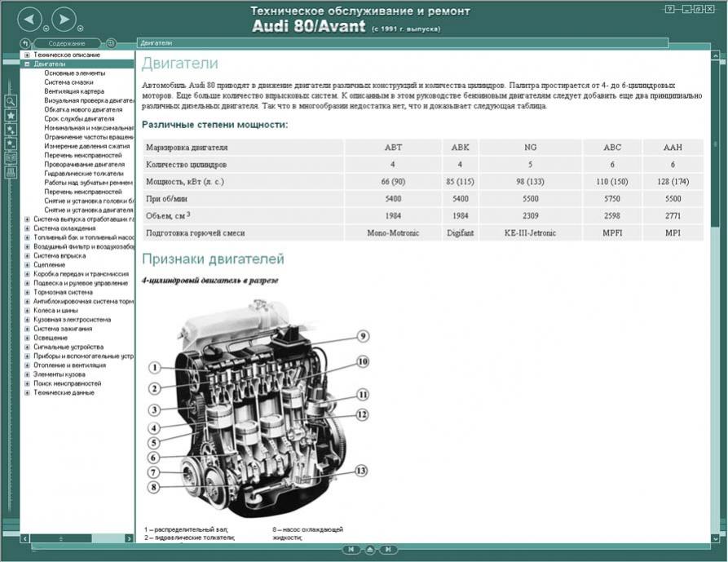Go to next page with bottom bar button
728x562 pixels.
click(388, 550)
